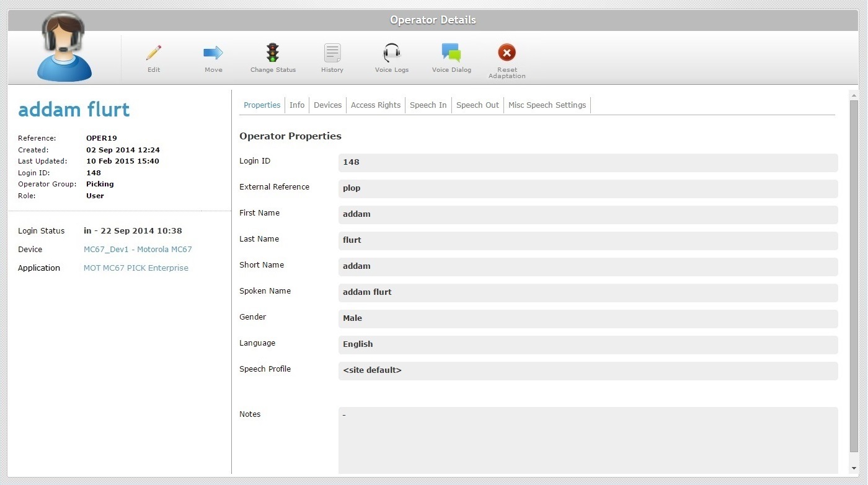Click the scrollbar up arrow

pos(854,95)
